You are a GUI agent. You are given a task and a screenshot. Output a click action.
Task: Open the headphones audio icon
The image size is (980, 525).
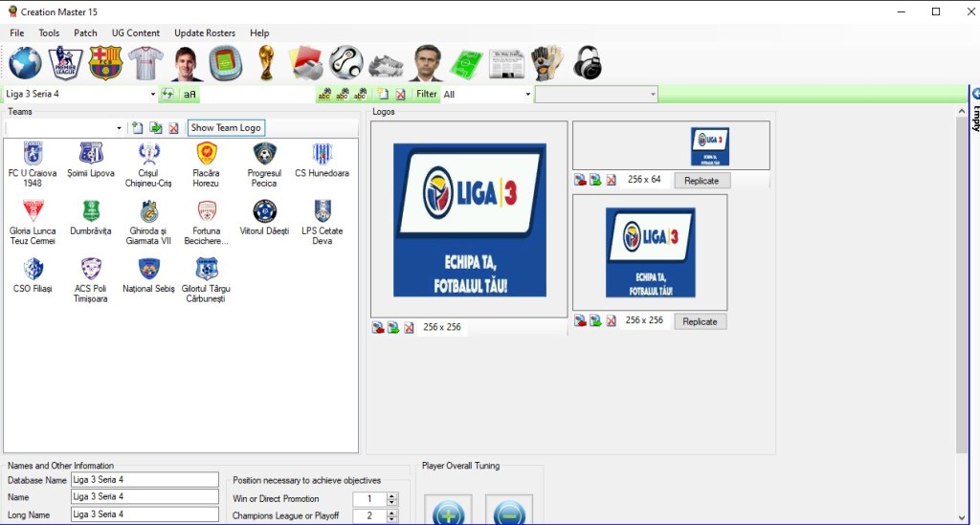[587, 63]
